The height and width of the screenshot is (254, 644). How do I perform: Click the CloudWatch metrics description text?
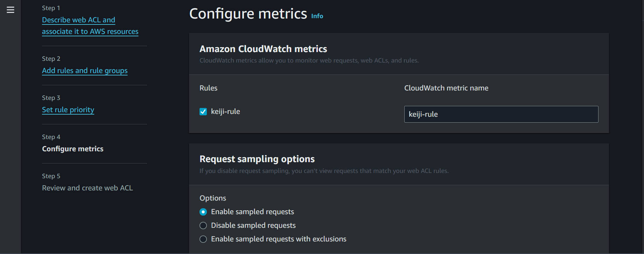pos(309,60)
